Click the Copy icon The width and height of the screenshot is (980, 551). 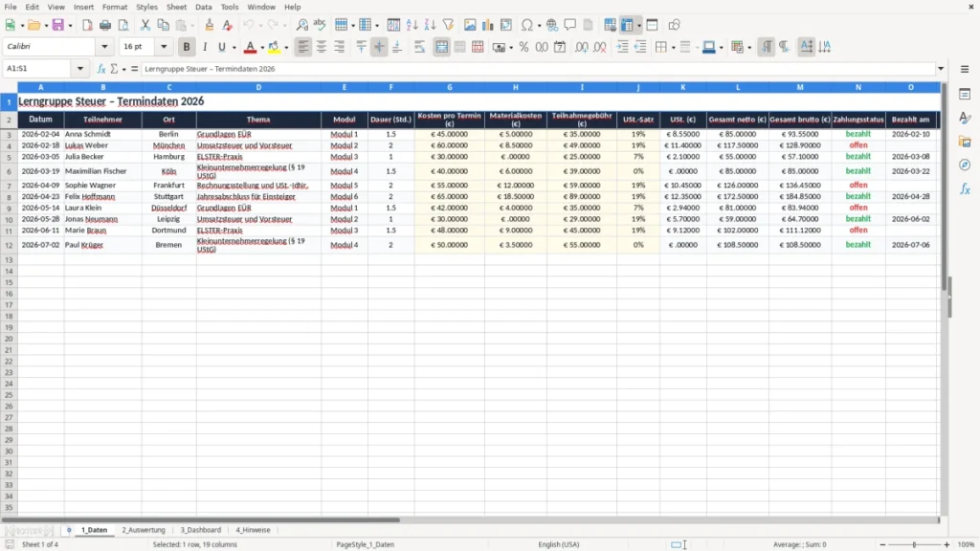pyautogui.click(x=163, y=25)
